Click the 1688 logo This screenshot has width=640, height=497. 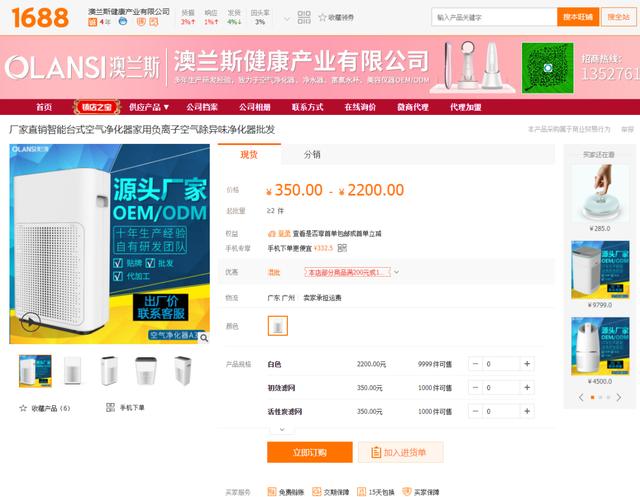(40, 18)
